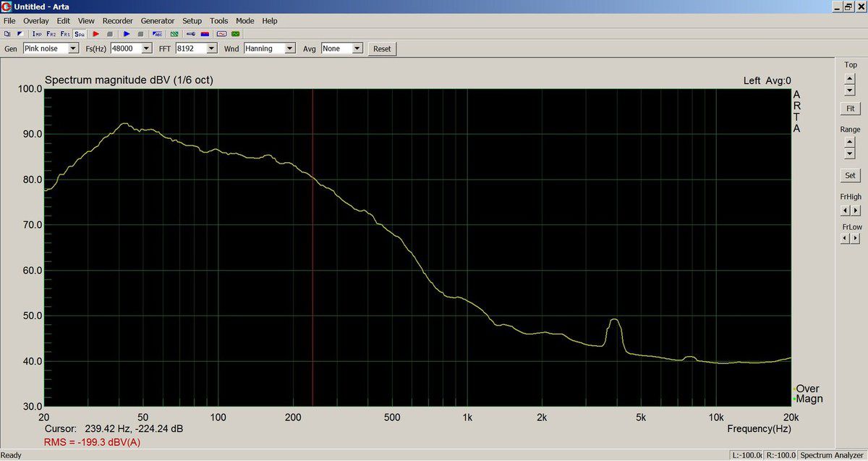Decrease Top with the down arrow
This screenshot has width=868, height=461.
[850, 90]
